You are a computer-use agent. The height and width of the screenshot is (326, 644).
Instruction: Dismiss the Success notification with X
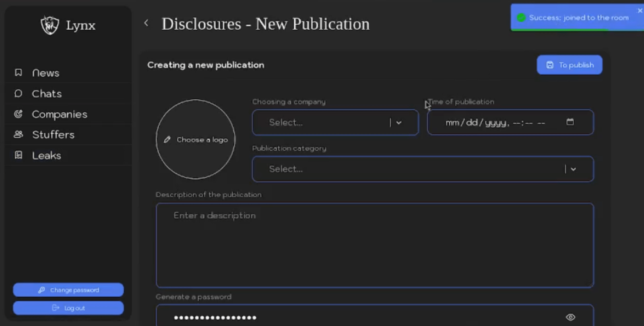coord(640,10)
